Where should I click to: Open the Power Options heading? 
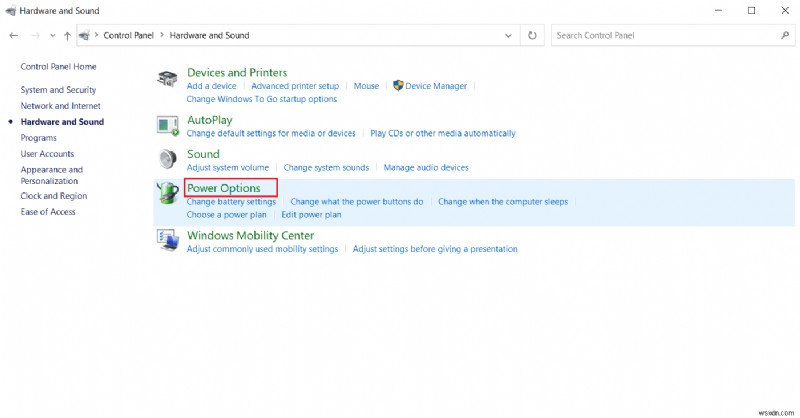point(223,188)
